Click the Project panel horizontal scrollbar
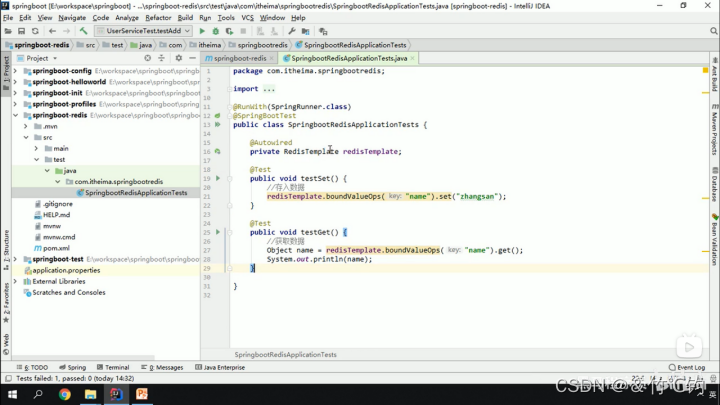 83,357
